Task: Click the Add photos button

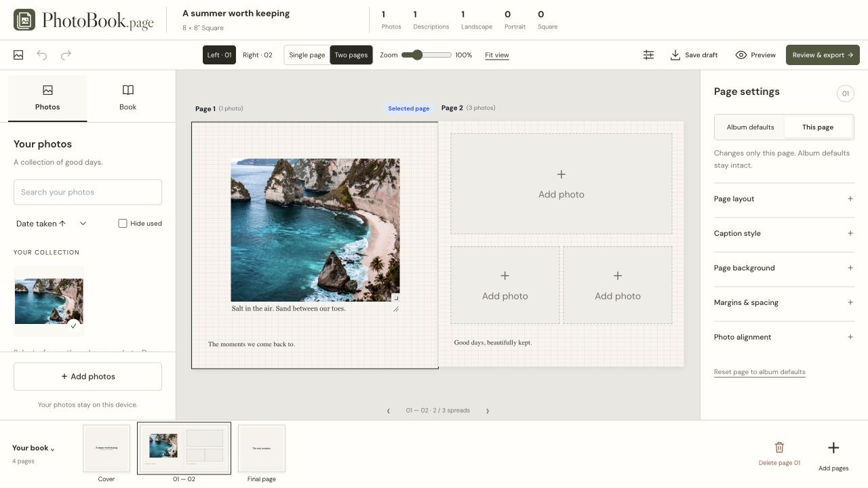Action: coord(87,376)
